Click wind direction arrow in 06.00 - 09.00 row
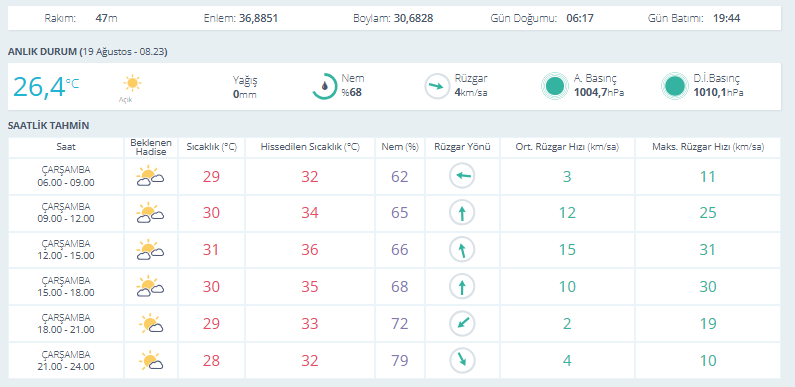The image size is (795, 387). [462, 176]
